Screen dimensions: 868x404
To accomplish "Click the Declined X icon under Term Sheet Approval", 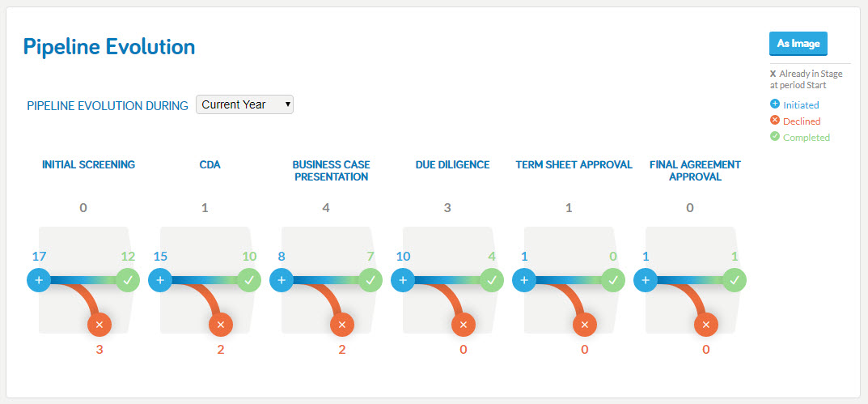I will 585,325.
